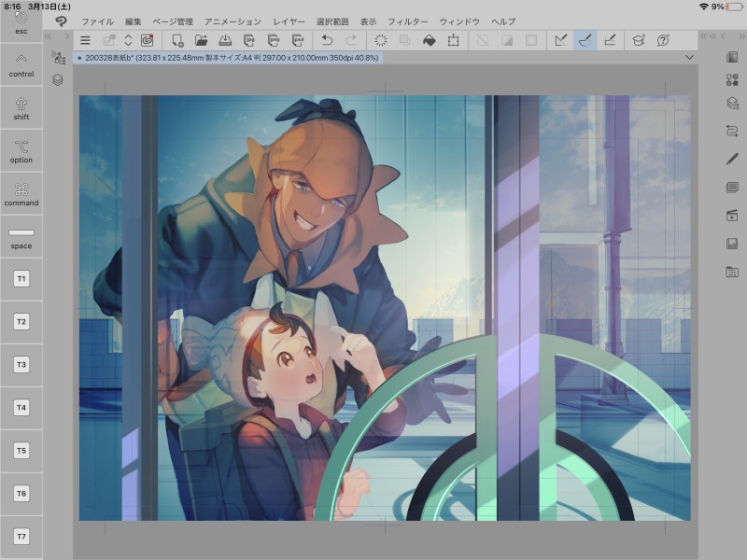This screenshot has height=560, width=747.
Task: Open Clip Studio launcher spiral icon
Action: pos(148,40)
